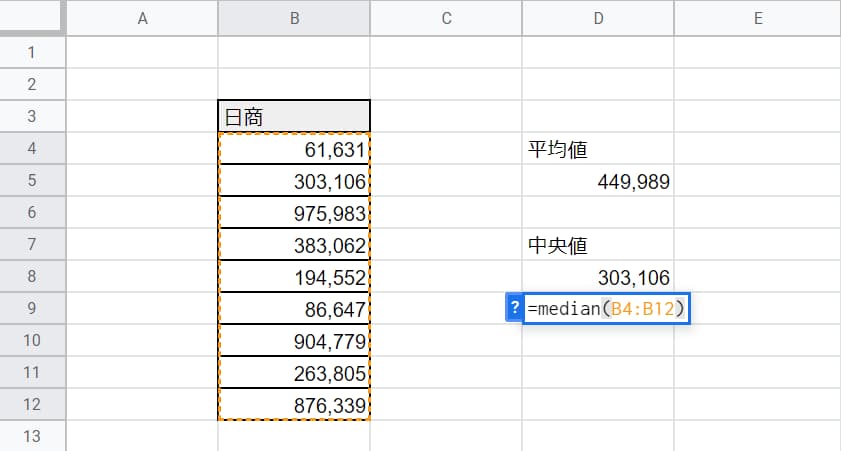Image resolution: width=841 pixels, height=451 pixels.
Task: Click the 平均値 label cell
Action: [x=598, y=149]
